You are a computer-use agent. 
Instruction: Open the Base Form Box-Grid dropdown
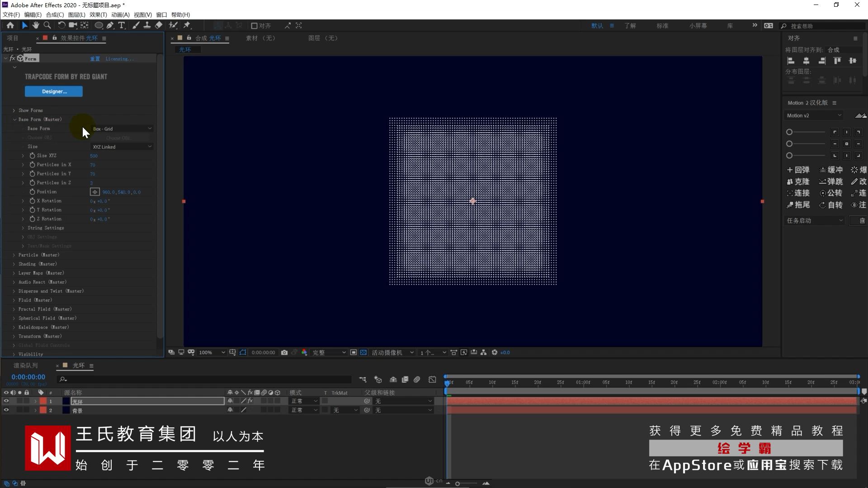pyautogui.click(x=122, y=129)
